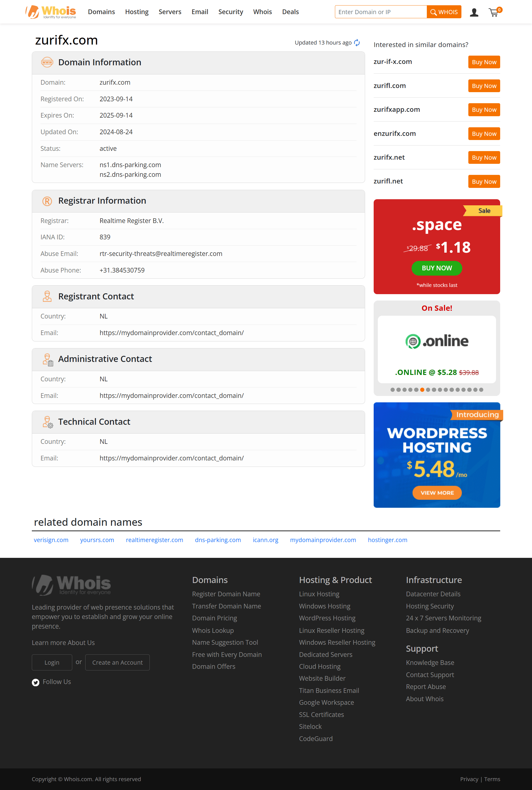Buy zurifx.net with Buy Now

click(x=484, y=157)
